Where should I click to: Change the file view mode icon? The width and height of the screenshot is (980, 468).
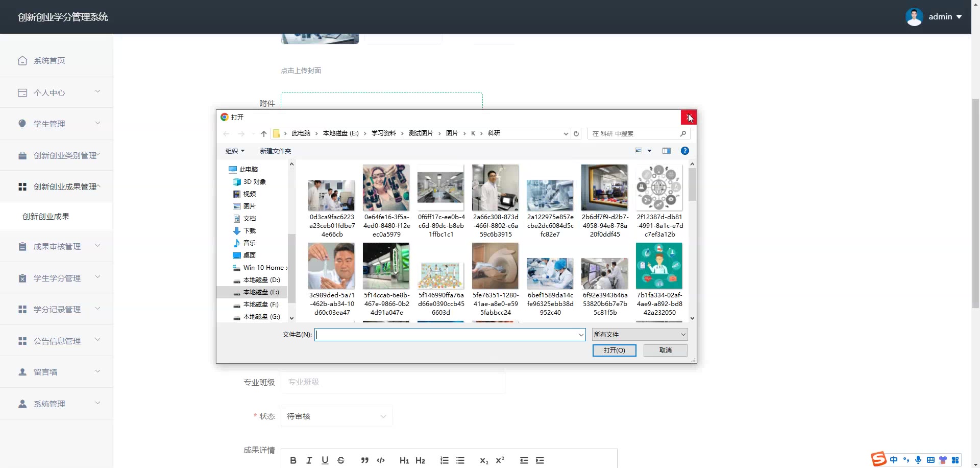(x=639, y=151)
